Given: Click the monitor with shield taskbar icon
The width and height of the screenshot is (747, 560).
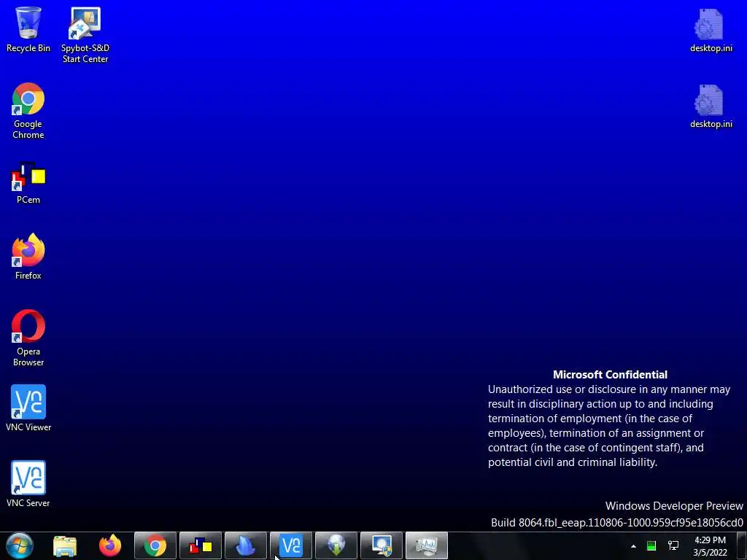Looking at the screenshot, I should coord(382,545).
